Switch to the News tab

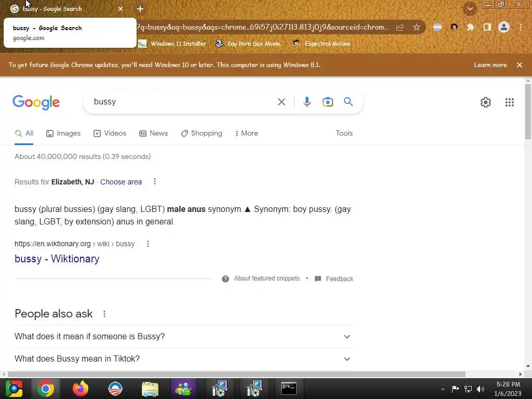tap(154, 134)
